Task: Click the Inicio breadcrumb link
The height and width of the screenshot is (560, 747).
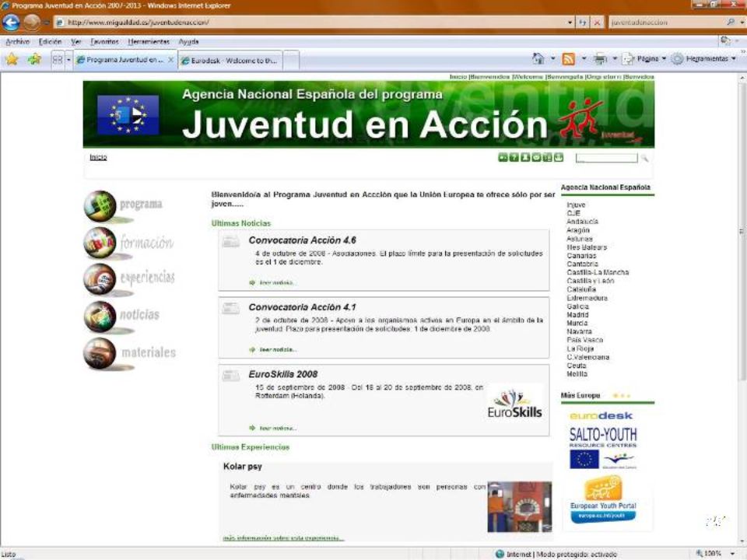Action: point(98,157)
